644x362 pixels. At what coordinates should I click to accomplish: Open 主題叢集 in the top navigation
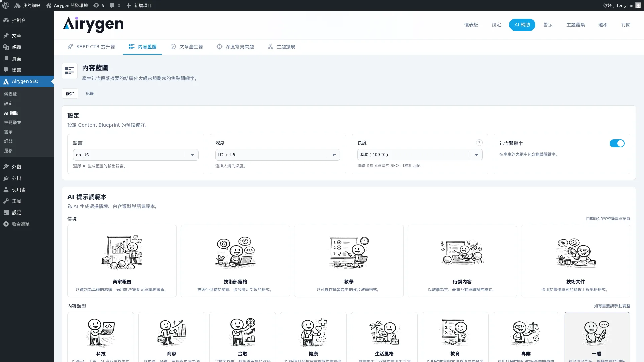575,25
